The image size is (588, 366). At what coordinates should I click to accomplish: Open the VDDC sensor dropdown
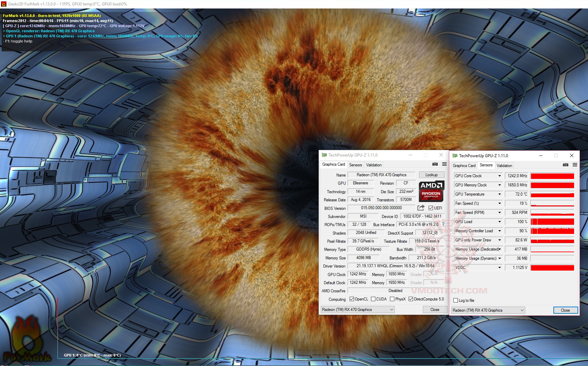point(499,268)
